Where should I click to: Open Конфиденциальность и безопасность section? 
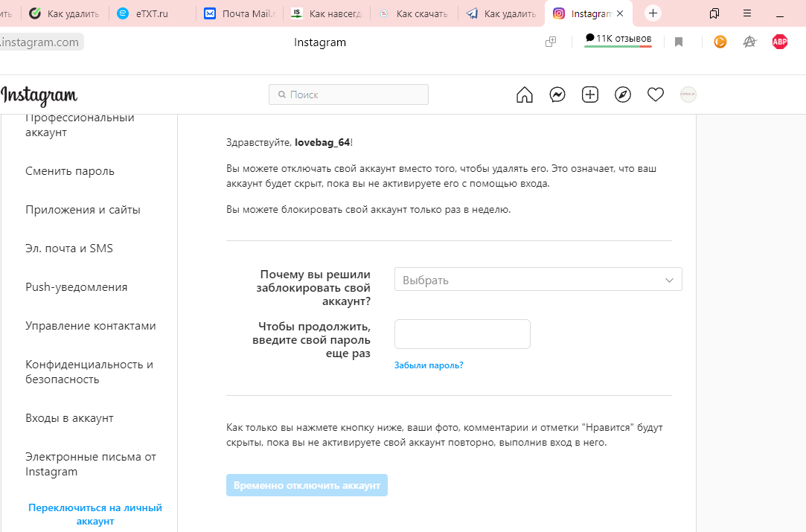coord(89,371)
